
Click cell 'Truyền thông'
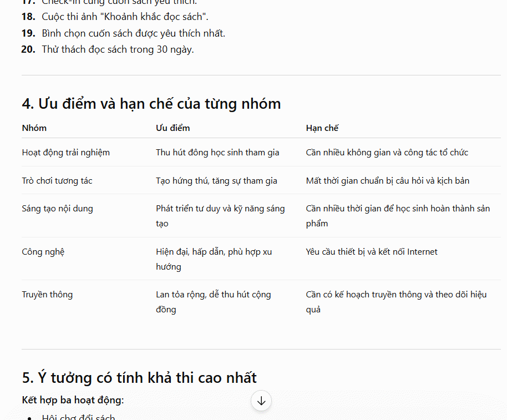47,294
